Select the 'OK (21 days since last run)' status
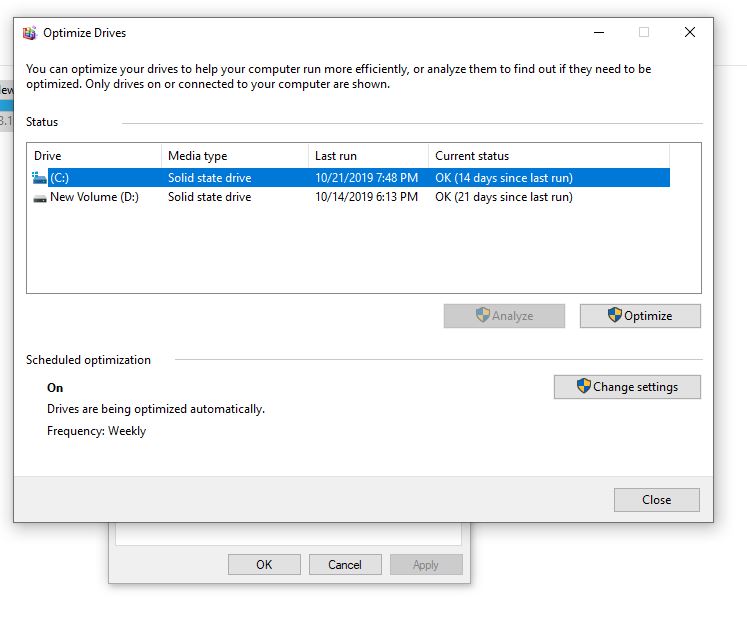Screen dimensions: 747x635 (504, 198)
